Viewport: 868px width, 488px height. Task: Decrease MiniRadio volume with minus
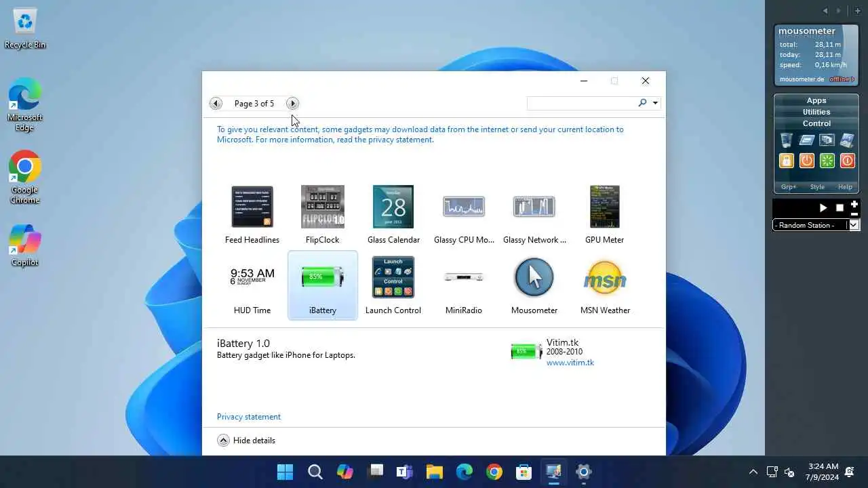click(x=854, y=213)
